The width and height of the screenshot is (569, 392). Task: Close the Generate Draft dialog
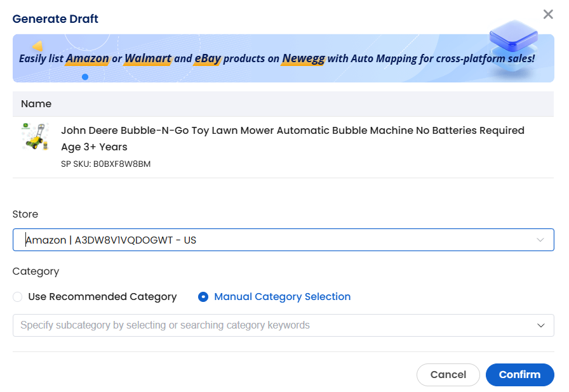coord(548,15)
